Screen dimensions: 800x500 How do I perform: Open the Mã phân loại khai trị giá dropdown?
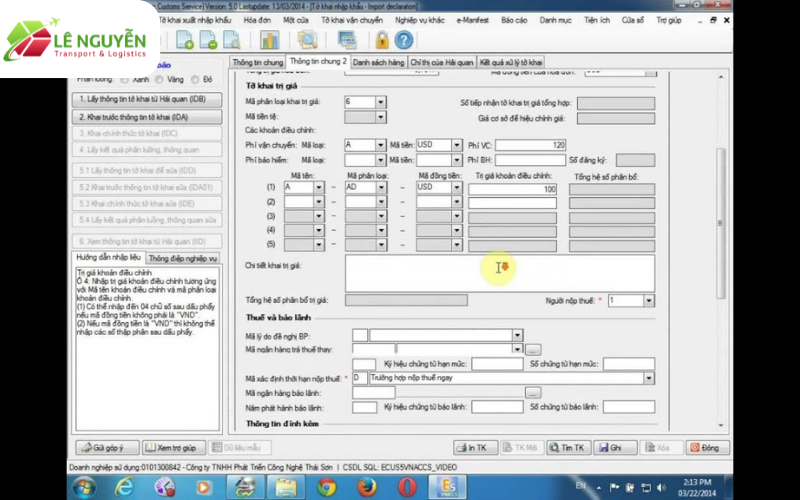pyautogui.click(x=381, y=102)
